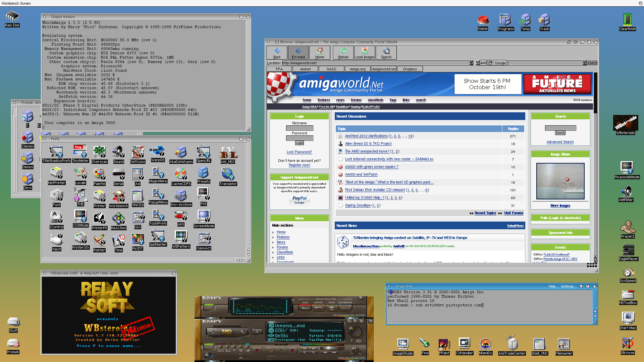This screenshot has height=362, width=644.
Task: Open the SysSpeed desktop icon
Action: coord(628,275)
